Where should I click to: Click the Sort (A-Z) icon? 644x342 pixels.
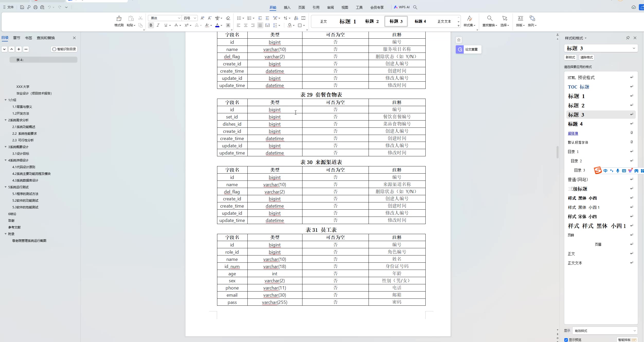coord(296,18)
